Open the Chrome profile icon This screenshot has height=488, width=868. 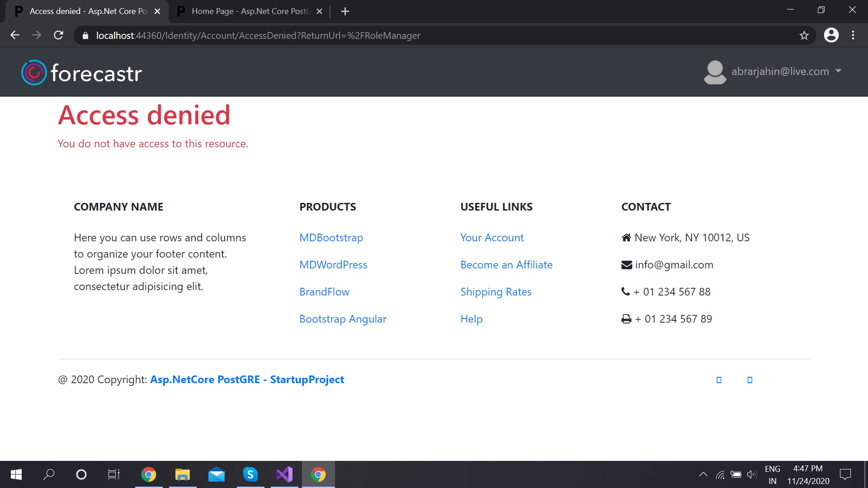pos(831,35)
